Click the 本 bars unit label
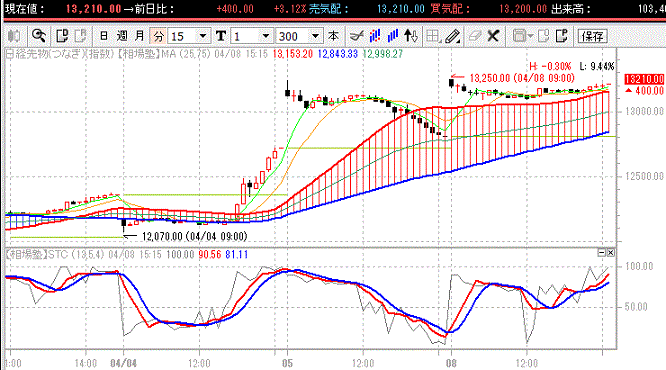666x370 pixels. click(x=333, y=36)
